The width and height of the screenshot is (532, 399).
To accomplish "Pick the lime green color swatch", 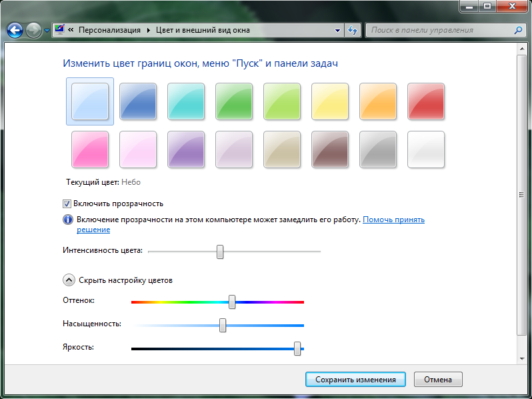I will coord(282,101).
